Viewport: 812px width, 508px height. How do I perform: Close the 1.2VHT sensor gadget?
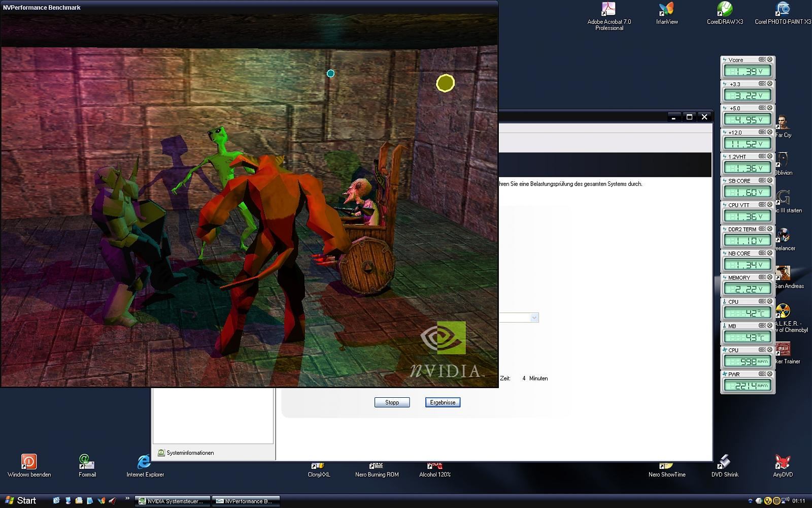[769, 156]
